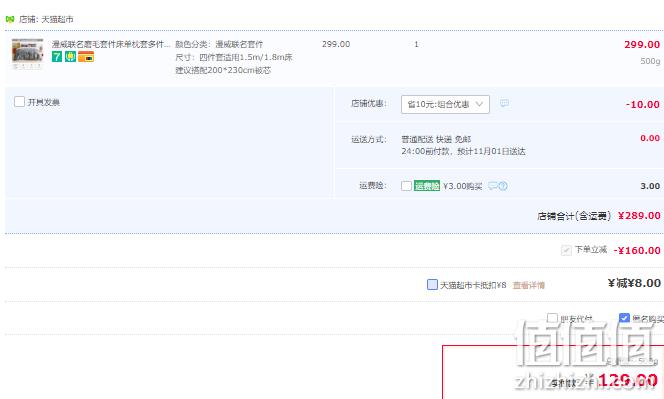Click the green 运费险 badge

tap(427, 186)
